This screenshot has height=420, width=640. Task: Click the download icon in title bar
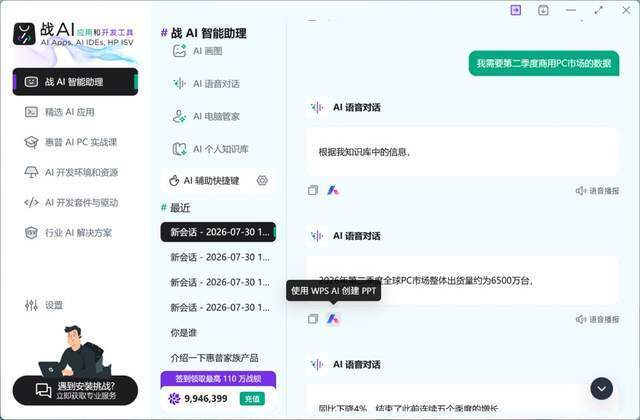click(543, 10)
